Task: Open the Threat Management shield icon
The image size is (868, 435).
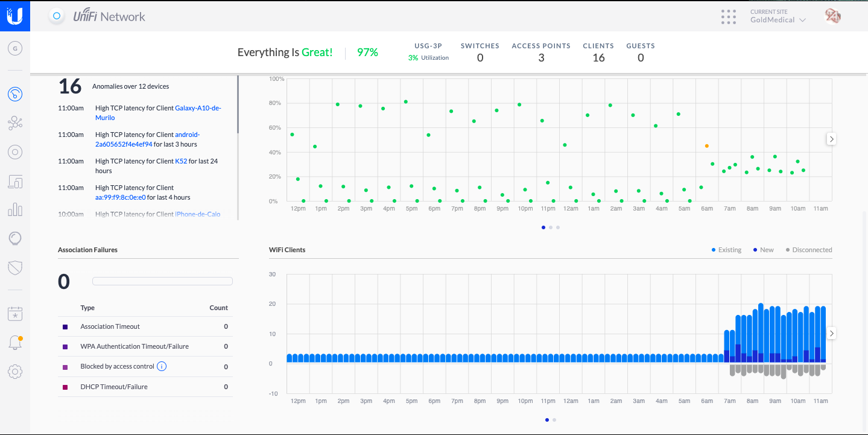Action: pos(15,267)
